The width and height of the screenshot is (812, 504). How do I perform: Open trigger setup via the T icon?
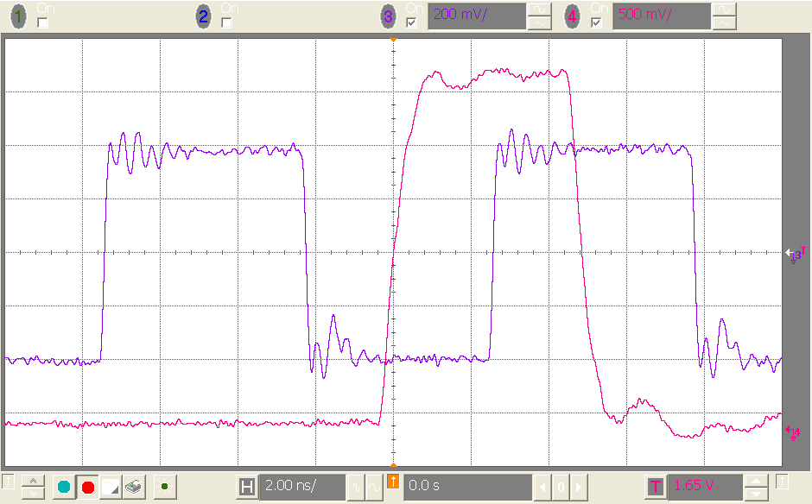[x=655, y=486]
